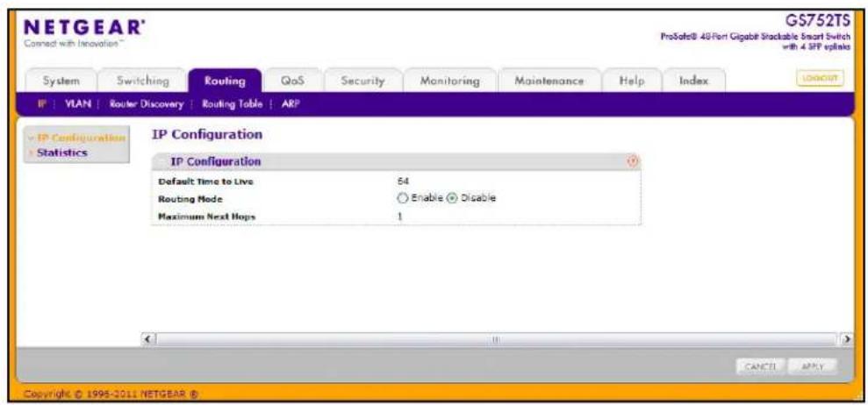
Task: Click the NETGEAR logo
Action: point(85,28)
